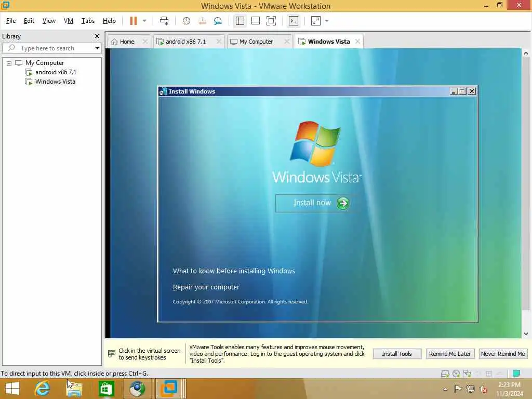
Task: Click the network adapter status icon
Action: click(x=467, y=374)
